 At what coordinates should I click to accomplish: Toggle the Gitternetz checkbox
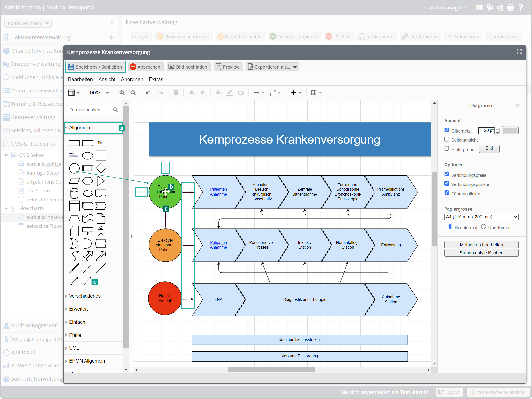(447, 130)
